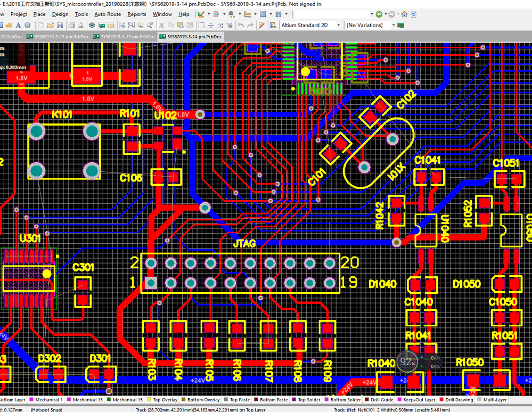Open the Window menu
532x412 pixels.
[x=162, y=14]
